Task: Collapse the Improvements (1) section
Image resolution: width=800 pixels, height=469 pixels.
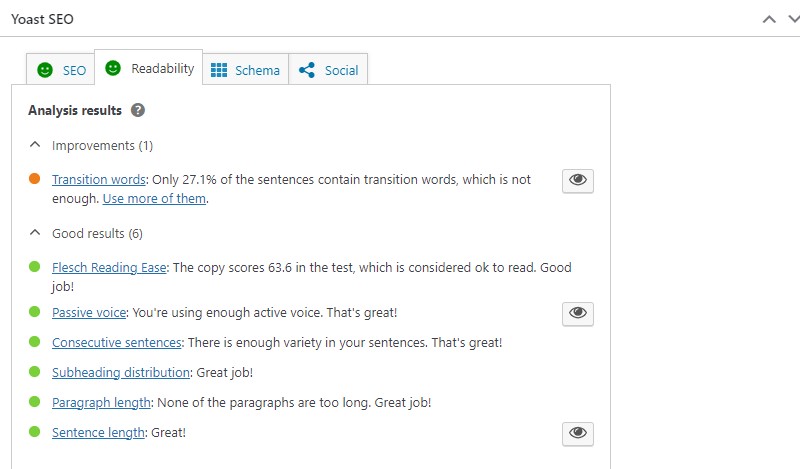Action: [x=36, y=145]
